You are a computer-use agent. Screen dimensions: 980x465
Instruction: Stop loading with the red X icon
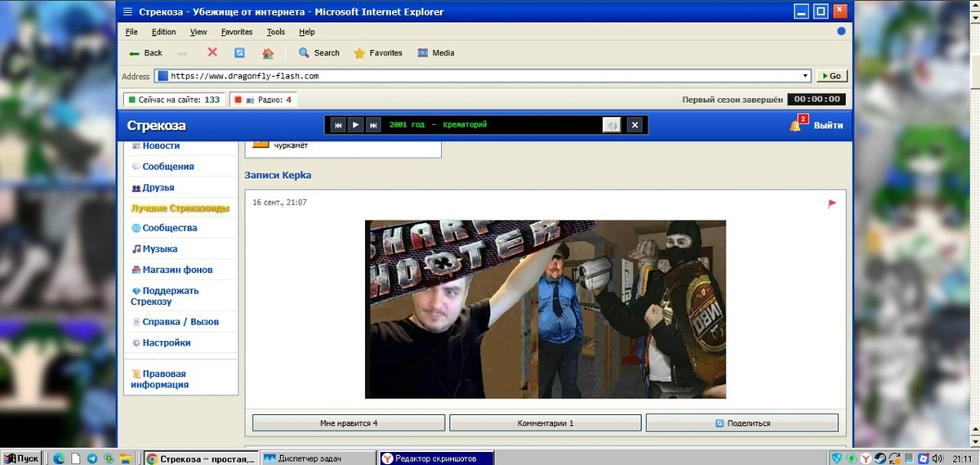(212, 52)
